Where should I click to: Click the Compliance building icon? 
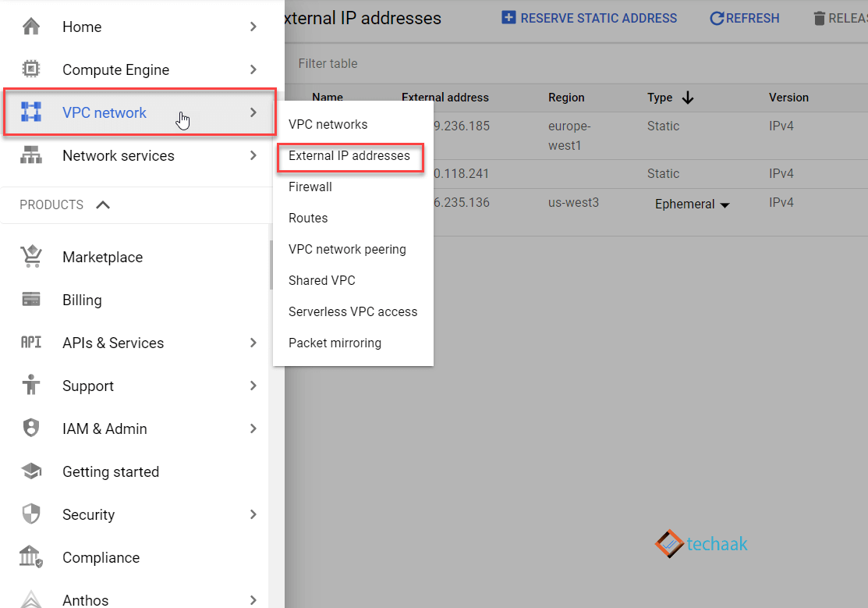pyautogui.click(x=31, y=556)
